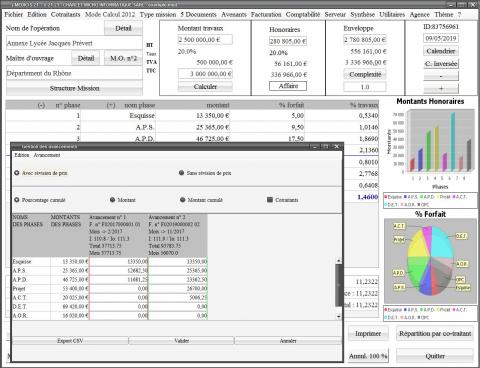Click scrollbar down arrow in avancement table
Screen dimensions: 480x368
pos(339,316)
